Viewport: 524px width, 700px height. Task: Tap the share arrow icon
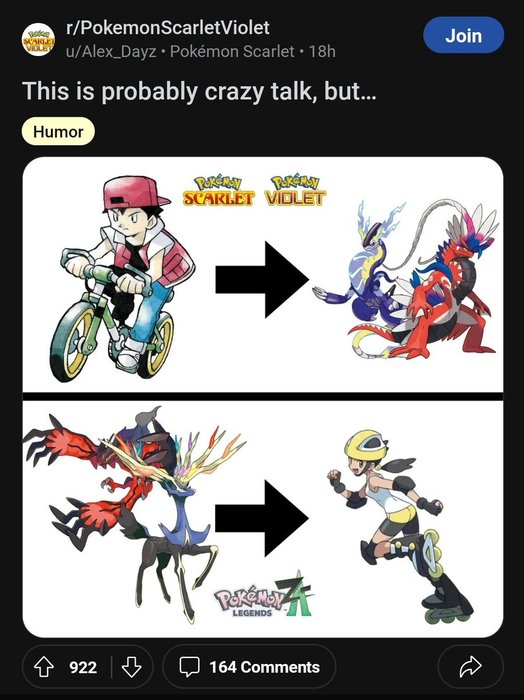[470, 667]
